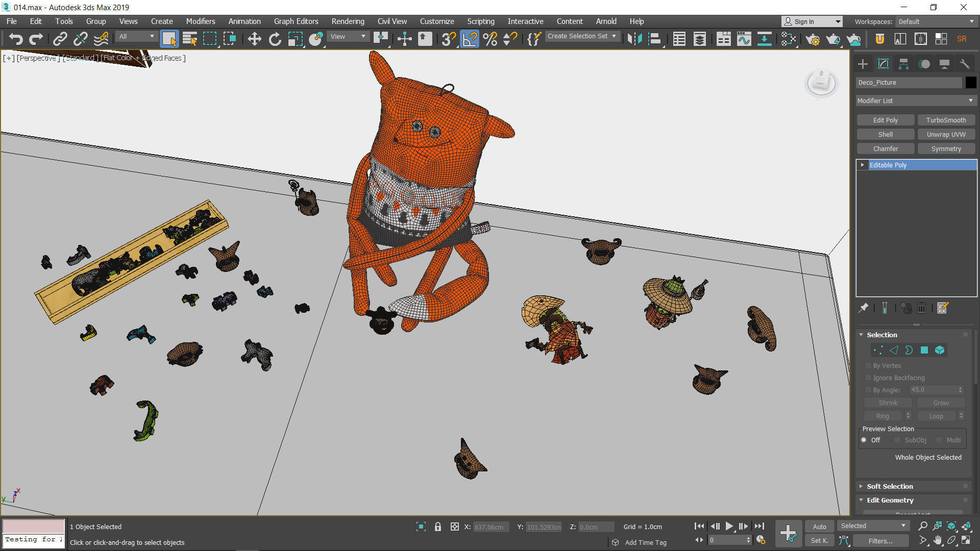980x551 pixels.
Task: Check Ignore Backfacing option
Action: tap(868, 378)
